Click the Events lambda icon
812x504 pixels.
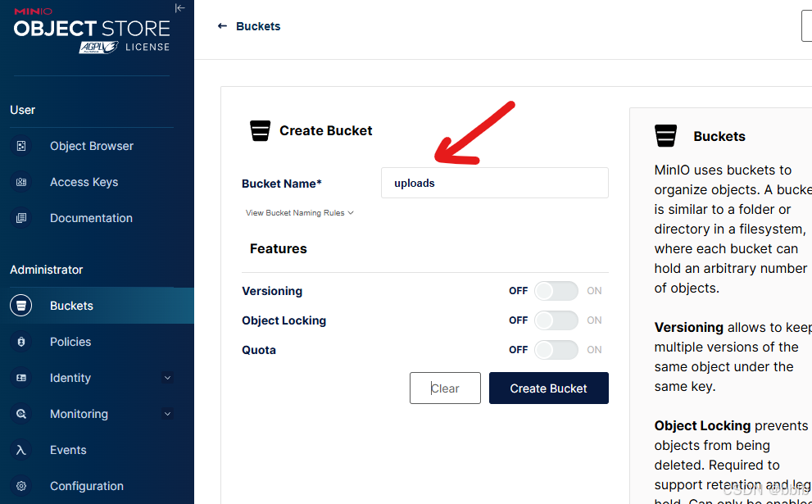21,450
